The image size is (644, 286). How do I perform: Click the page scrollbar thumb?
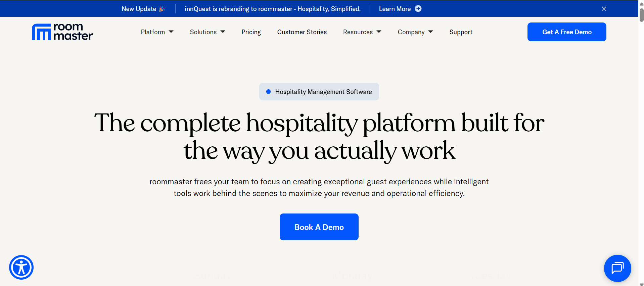pyautogui.click(x=641, y=14)
